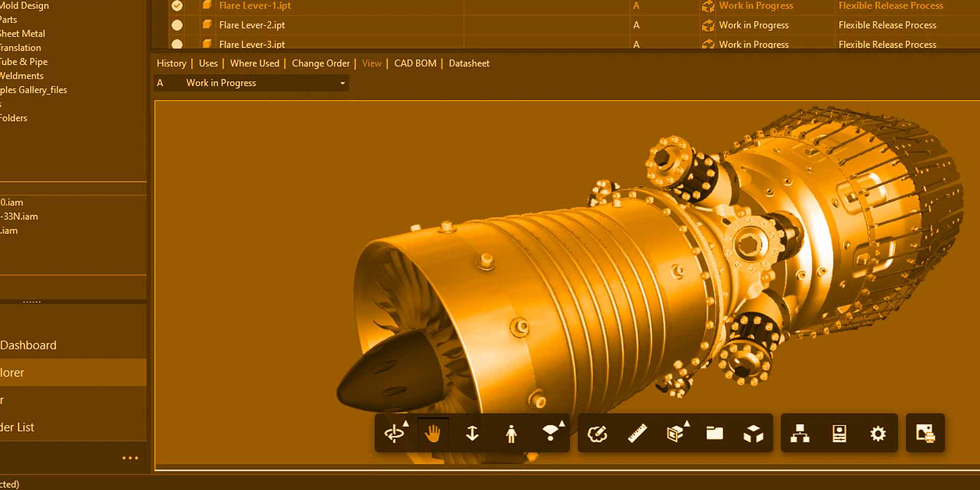Switch to the CAD BOM tab
Image resolution: width=980 pixels, height=490 pixels.
pos(415,63)
